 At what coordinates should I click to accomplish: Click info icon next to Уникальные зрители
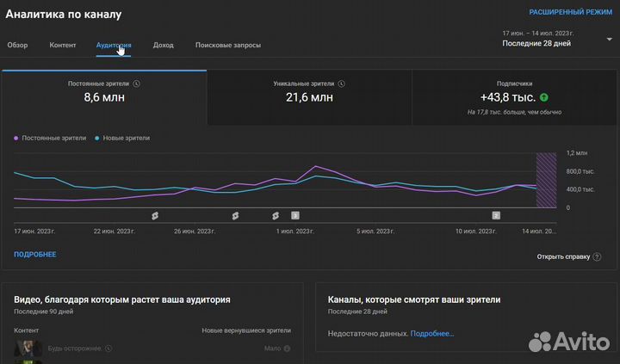point(342,83)
